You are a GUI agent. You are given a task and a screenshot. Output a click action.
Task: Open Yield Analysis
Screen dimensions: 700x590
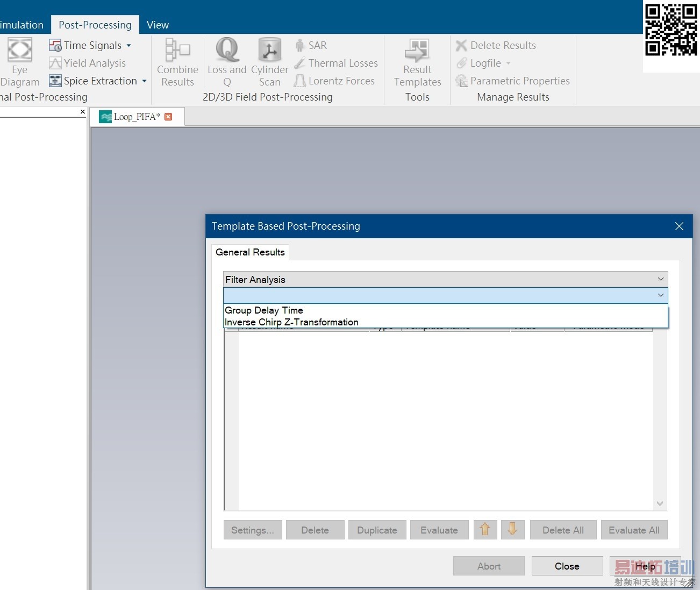[x=87, y=63]
